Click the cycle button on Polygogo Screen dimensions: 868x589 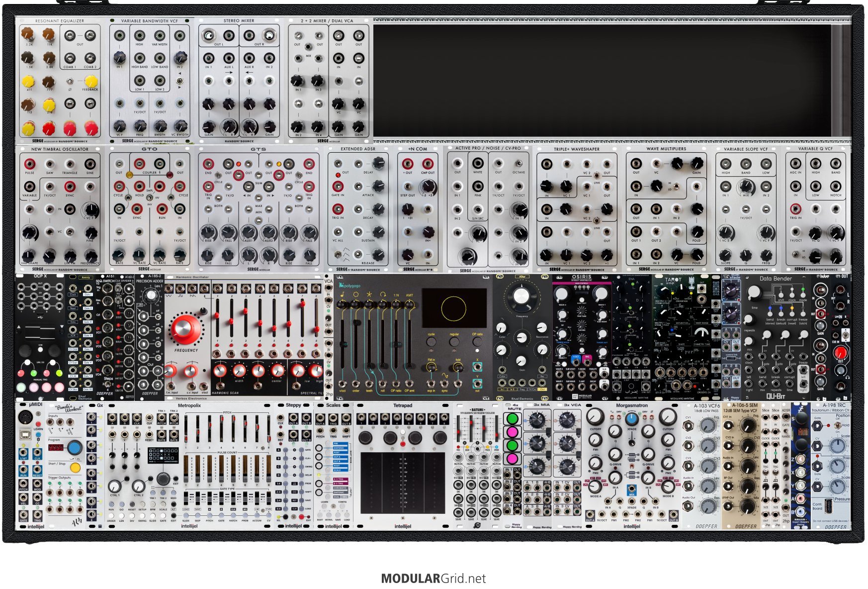(x=432, y=343)
